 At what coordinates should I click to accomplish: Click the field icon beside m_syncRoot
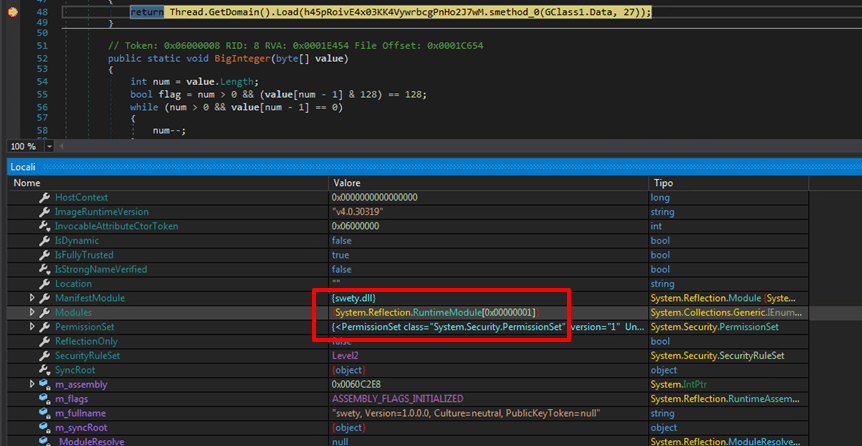click(x=44, y=427)
